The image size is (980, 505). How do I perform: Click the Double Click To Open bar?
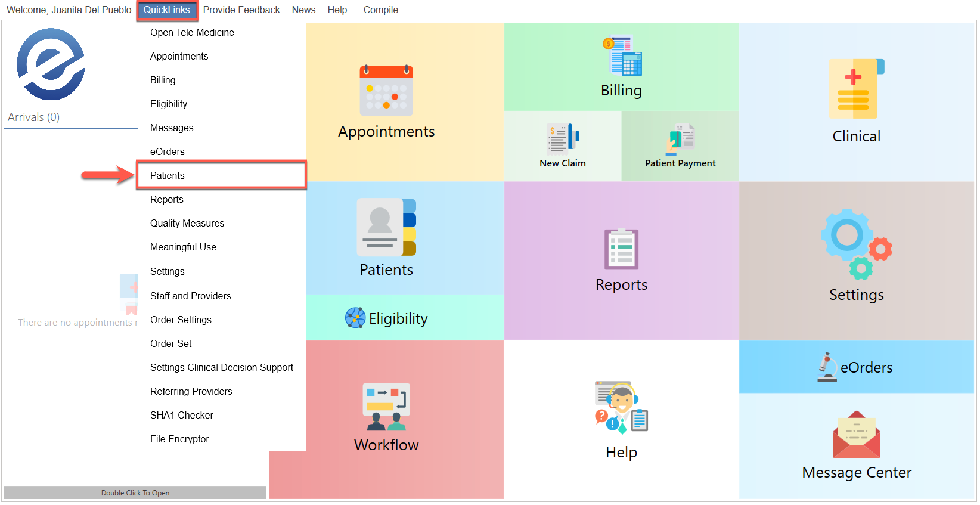point(135,493)
